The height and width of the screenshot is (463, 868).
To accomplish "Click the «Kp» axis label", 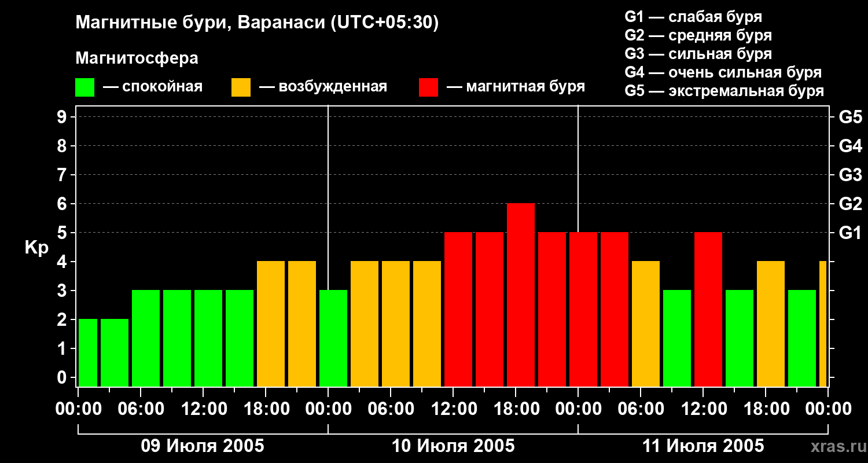I will click(x=36, y=248).
